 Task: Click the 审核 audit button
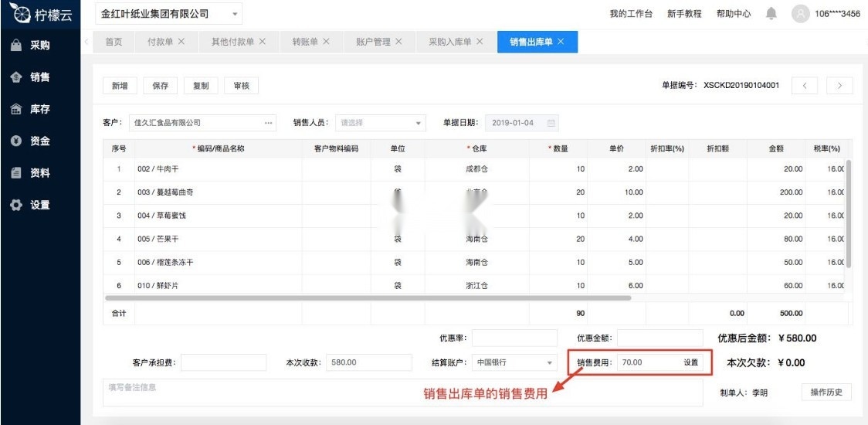click(x=241, y=86)
